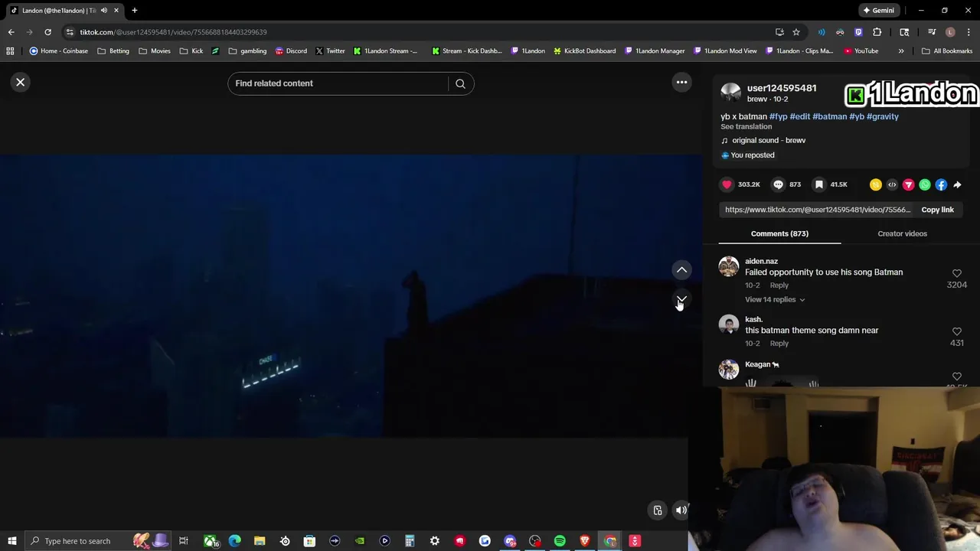
Task: Open All Bookmarks folder
Action: pyautogui.click(x=947, y=51)
